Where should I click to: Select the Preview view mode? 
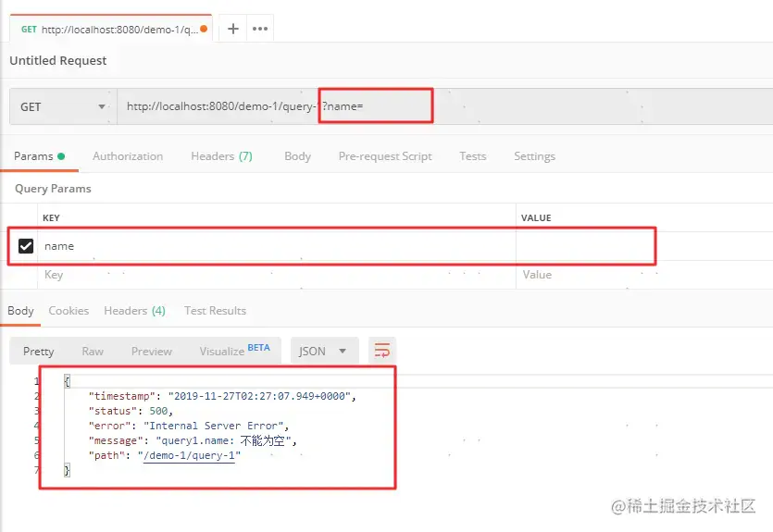(151, 352)
